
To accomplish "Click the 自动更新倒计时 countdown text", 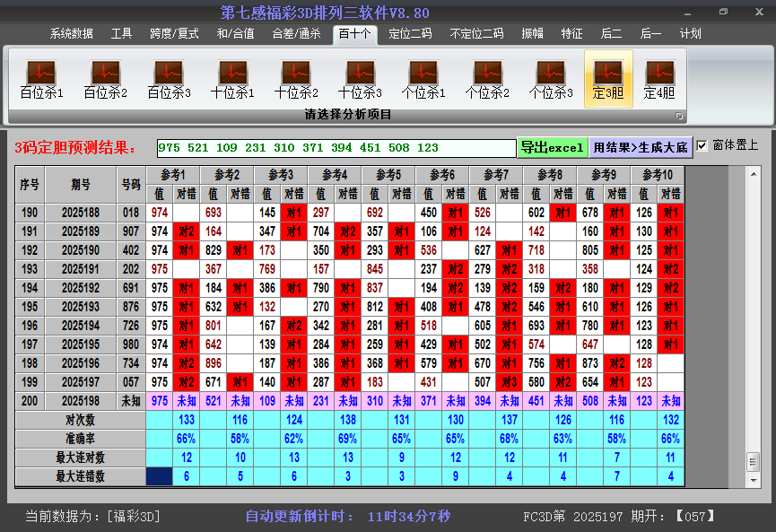I will (x=348, y=517).
